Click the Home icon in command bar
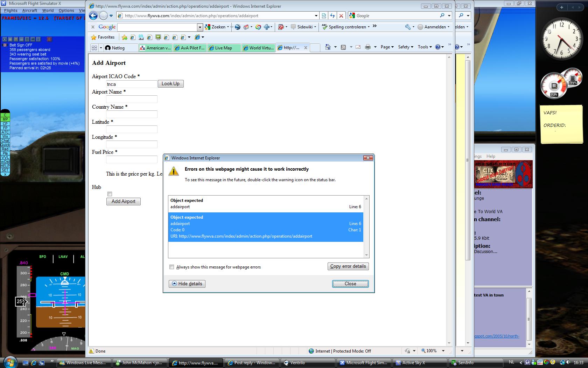 [328, 47]
